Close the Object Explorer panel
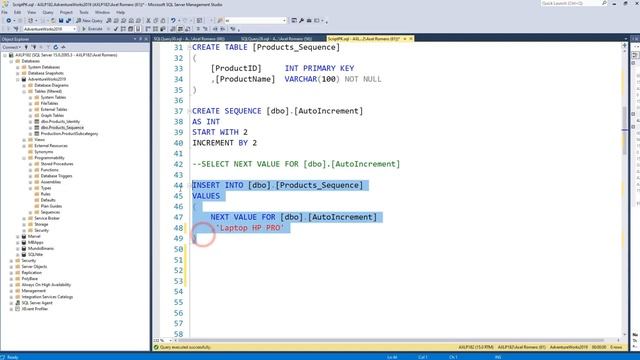The image size is (640, 360). 146,39
